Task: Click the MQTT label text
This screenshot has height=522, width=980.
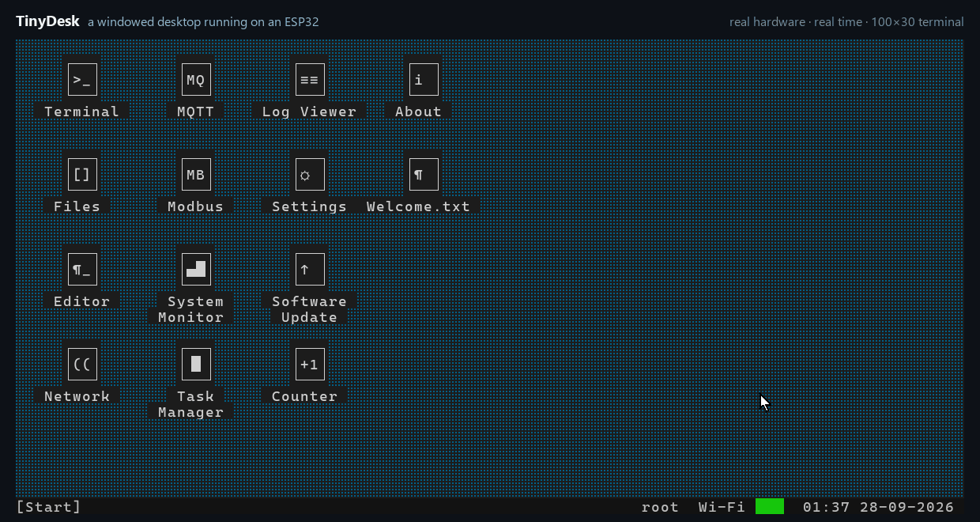Action: [196, 112]
